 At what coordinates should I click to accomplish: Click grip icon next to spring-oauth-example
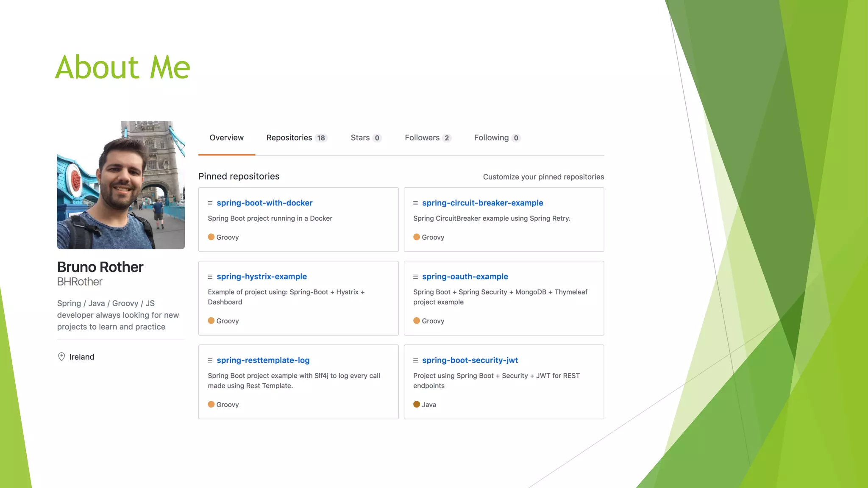coord(415,277)
